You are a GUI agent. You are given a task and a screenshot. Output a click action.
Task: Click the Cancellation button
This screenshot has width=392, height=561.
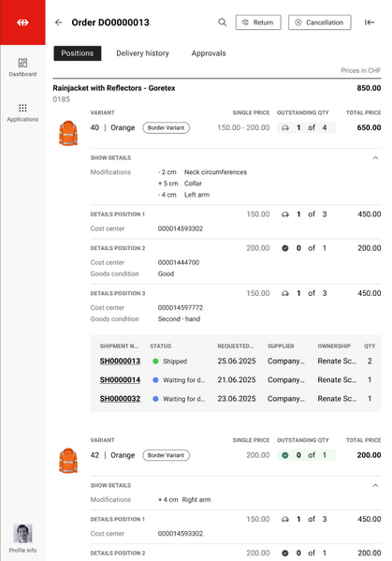[319, 22]
